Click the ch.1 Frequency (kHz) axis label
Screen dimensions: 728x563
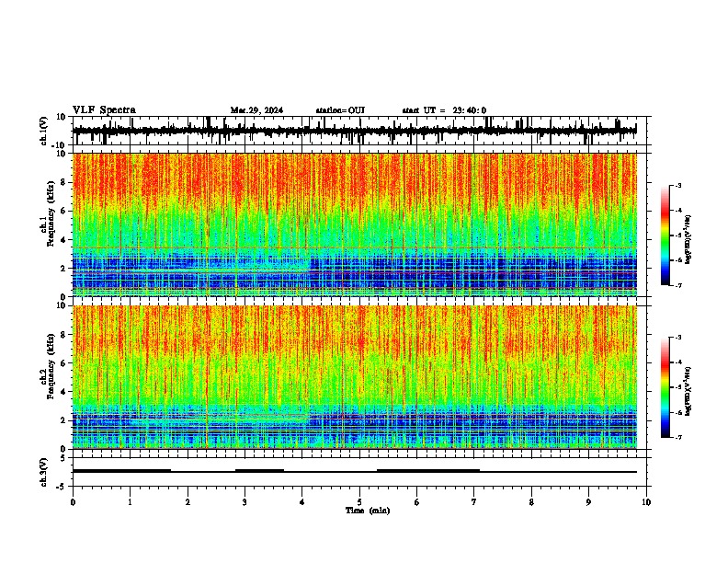pyautogui.click(x=51, y=213)
